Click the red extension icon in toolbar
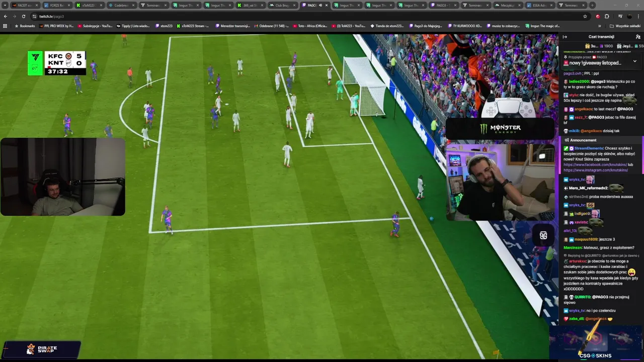This screenshot has height=362, width=644. 598,16
